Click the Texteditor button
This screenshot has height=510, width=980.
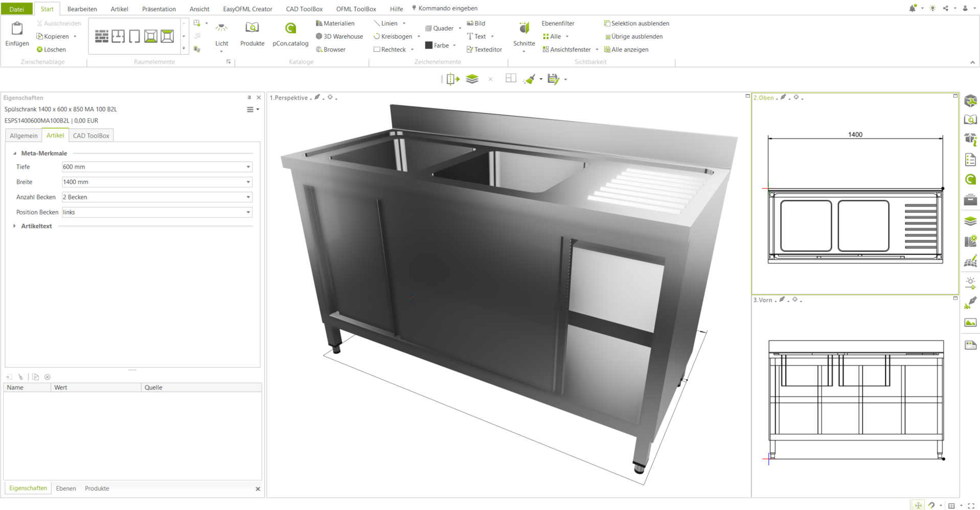pyautogui.click(x=484, y=50)
